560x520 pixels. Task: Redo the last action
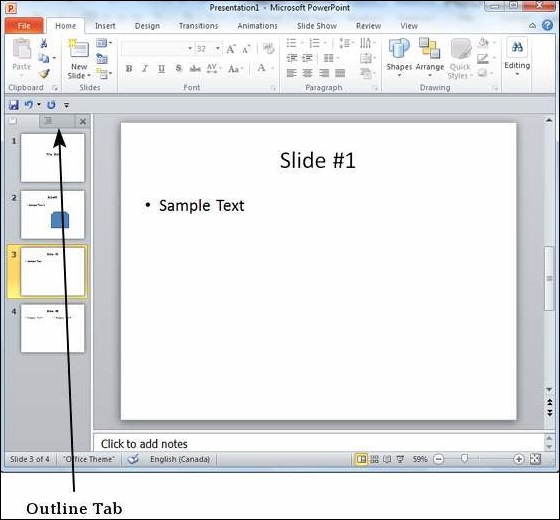[x=51, y=105]
